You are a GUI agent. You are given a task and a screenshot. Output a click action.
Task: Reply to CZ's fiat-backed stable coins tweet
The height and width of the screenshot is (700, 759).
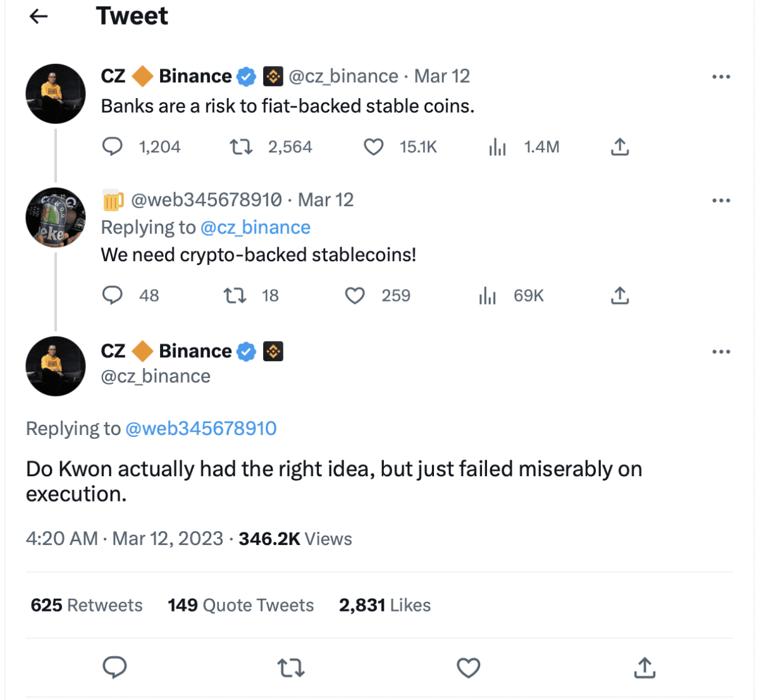point(113,147)
